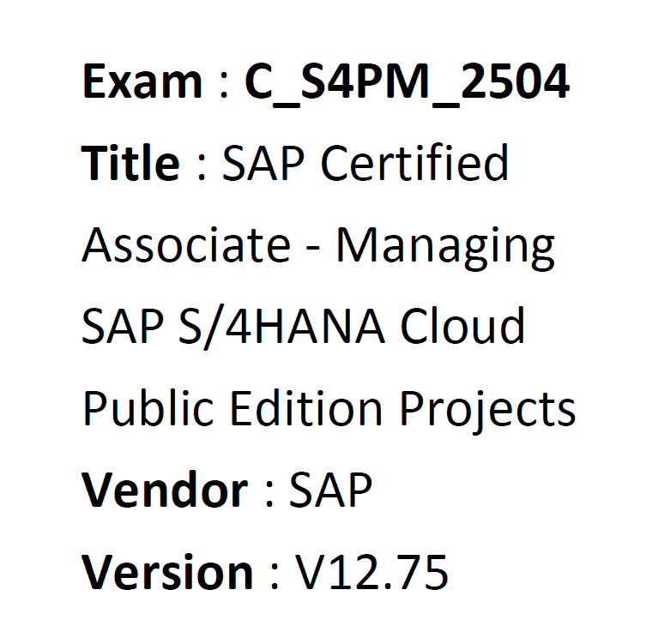Click the text SAP S/4HANA
This screenshot has width=646, height=644.
[233, 328]
